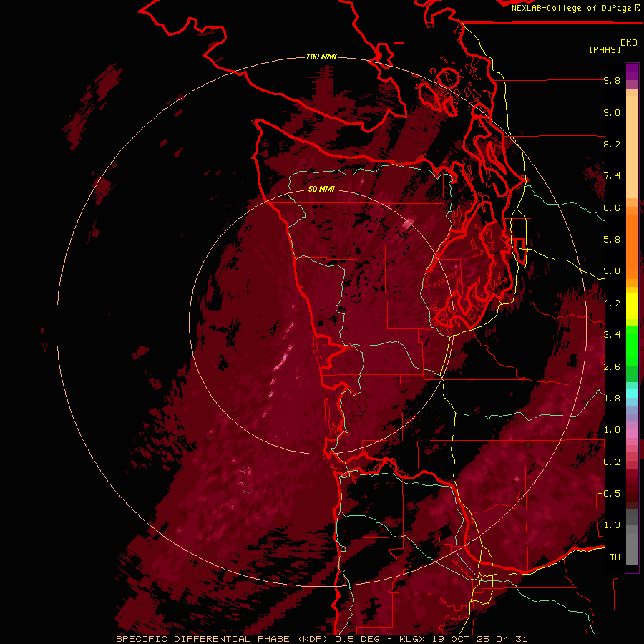
Task: Select the 9.8 value on the color scale
Action: pos(612,80)
